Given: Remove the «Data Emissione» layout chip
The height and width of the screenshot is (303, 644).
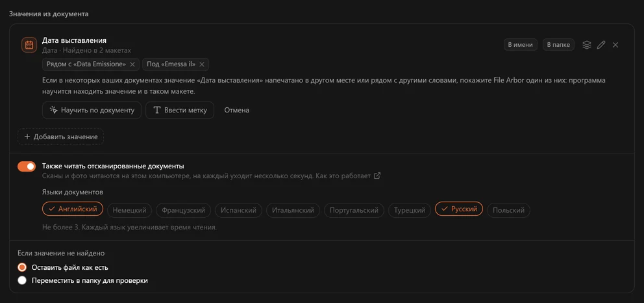Looking at the screenshot, I should pyautogui.click(x=132, y=64).
